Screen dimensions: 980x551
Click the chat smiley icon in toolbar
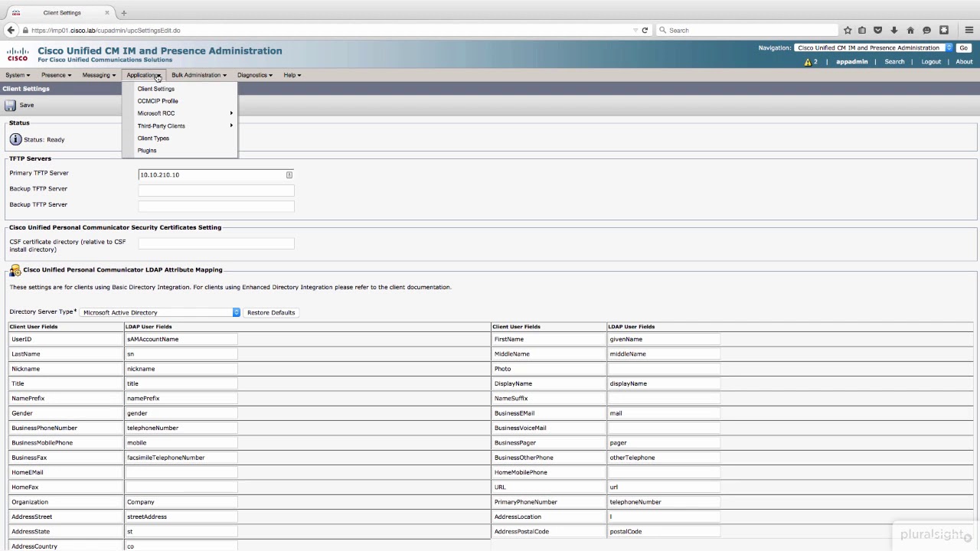click(926, 31)
